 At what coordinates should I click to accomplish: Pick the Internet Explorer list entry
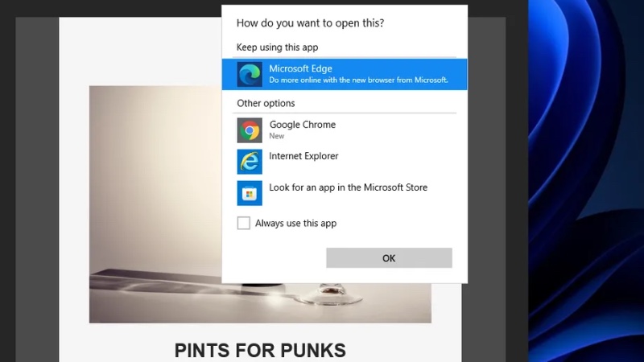point(303,156)
